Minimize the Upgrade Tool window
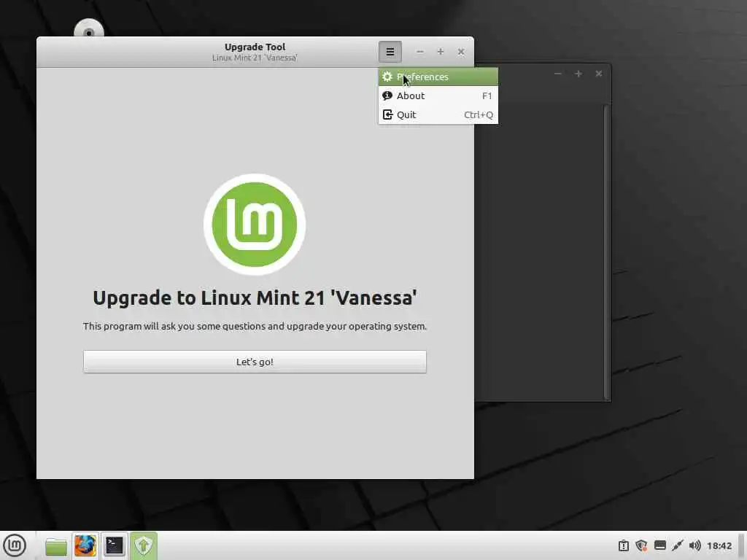 click(419, 52)
